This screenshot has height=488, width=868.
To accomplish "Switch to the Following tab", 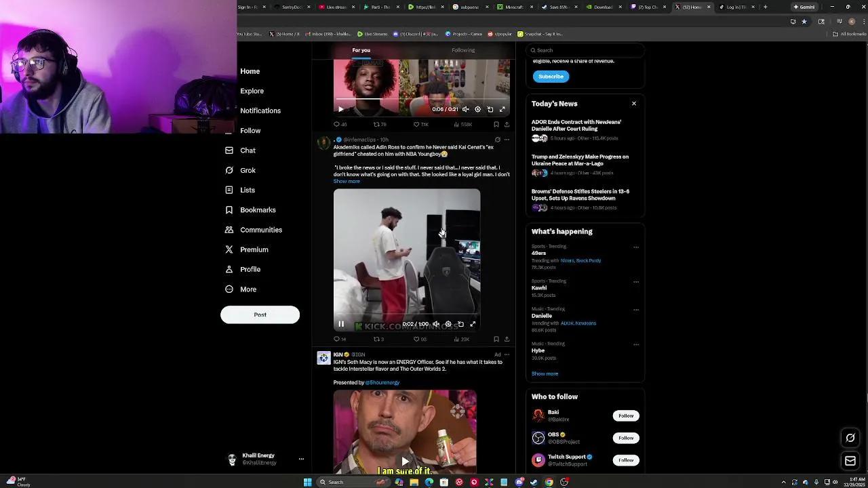I will (x=463, y=50).
